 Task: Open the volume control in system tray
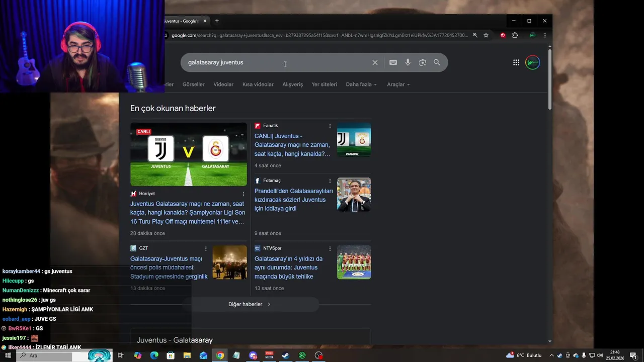(x=600, y=355)
